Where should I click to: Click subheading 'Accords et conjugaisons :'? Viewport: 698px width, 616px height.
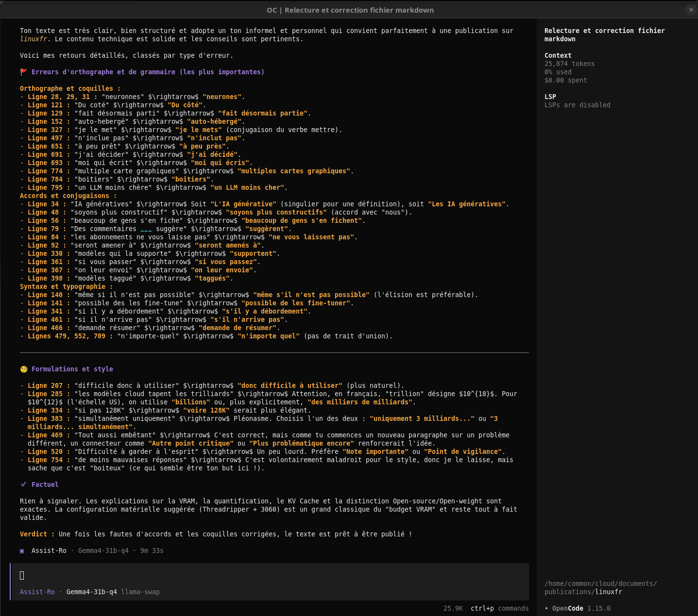68,196
